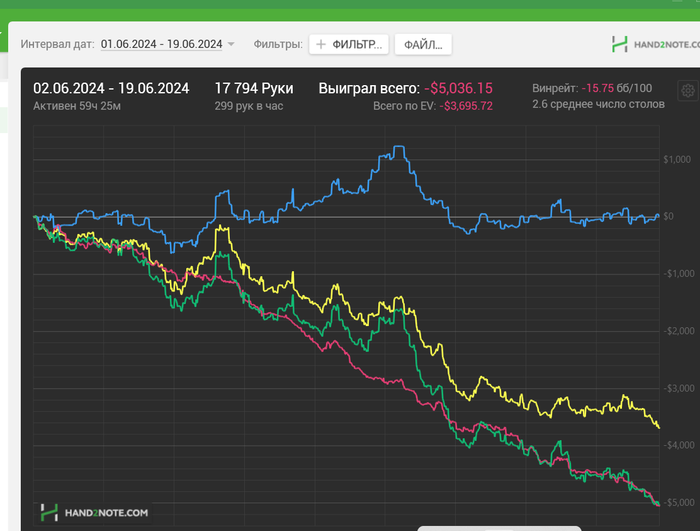
Task: Click the 'Активен 59ч 25м' text
Action: [77, 106]
